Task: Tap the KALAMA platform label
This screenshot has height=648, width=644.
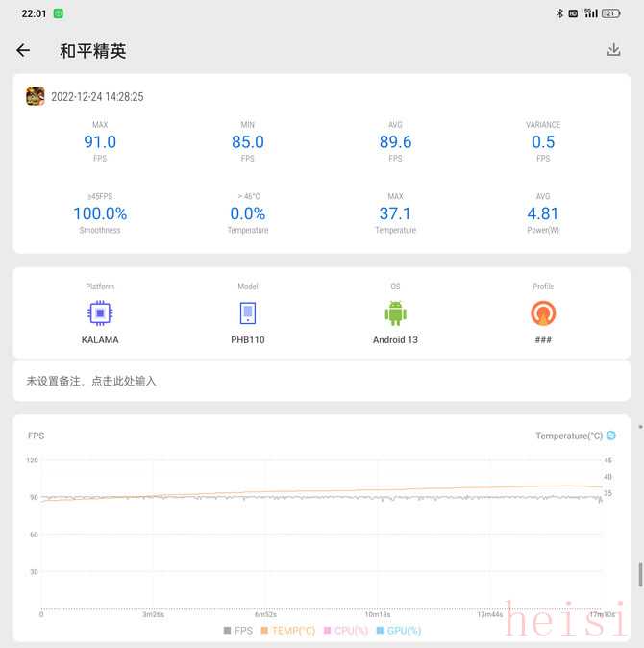Action: point(100,339)
